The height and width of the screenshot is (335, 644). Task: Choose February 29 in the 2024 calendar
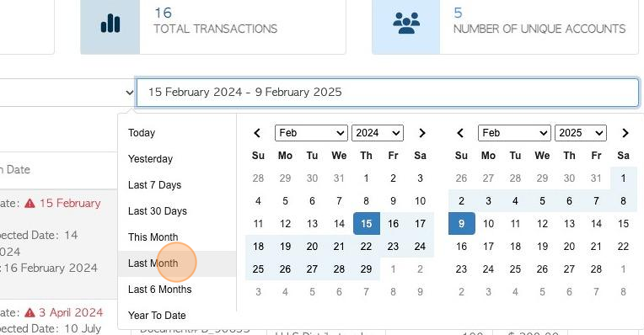[x=367, y=269]
